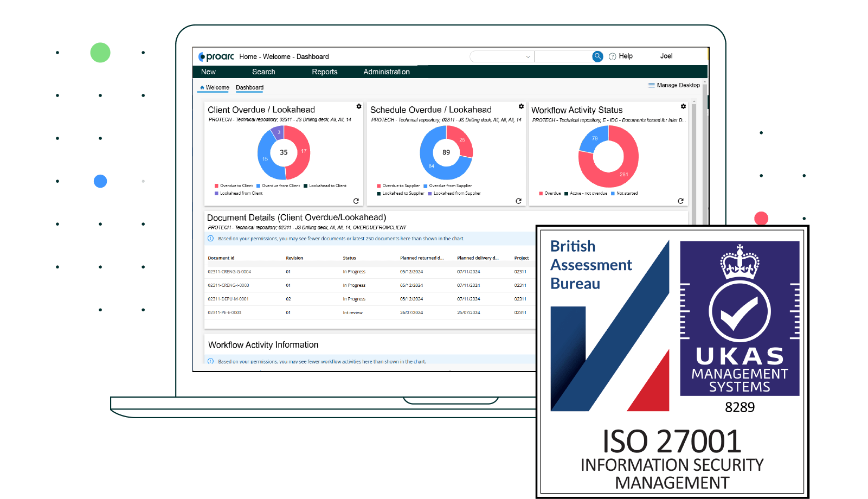Click the home icon beside the Welcome tab
Screen dimensions: 868x499
coord(202,87)
